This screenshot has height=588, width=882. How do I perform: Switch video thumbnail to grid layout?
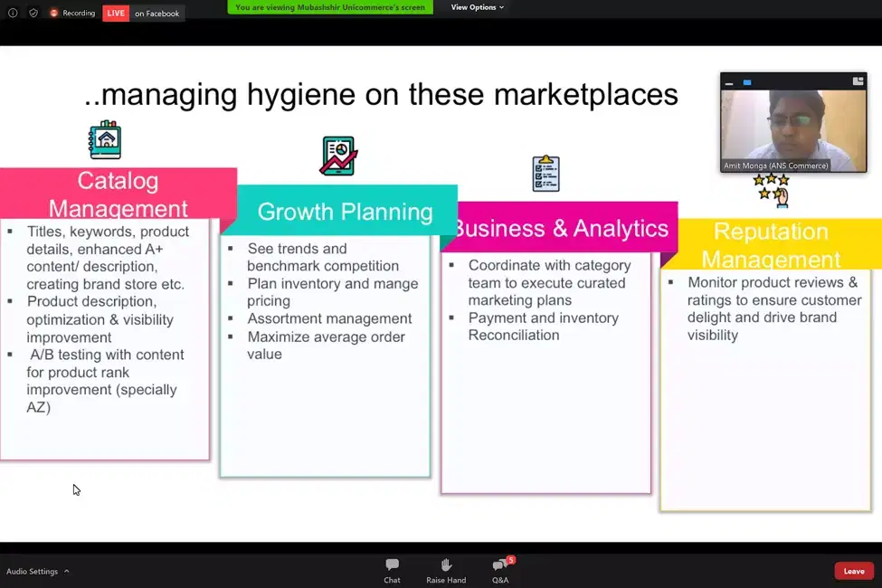[x=858, y=81]
